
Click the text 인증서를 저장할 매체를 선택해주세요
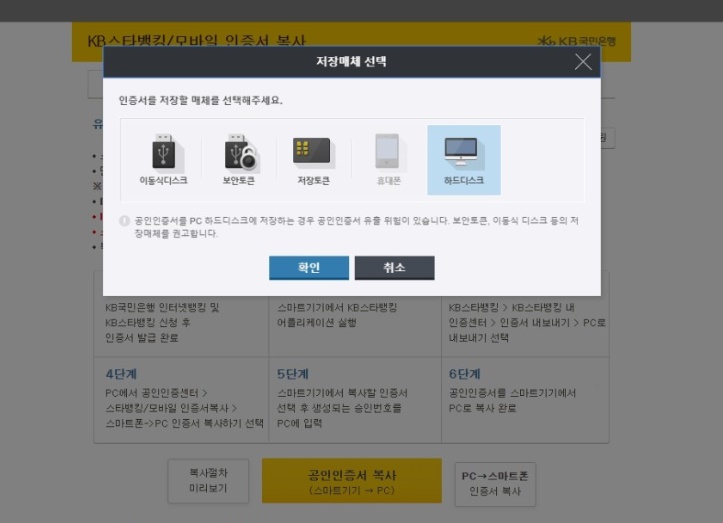coord(201,100)
